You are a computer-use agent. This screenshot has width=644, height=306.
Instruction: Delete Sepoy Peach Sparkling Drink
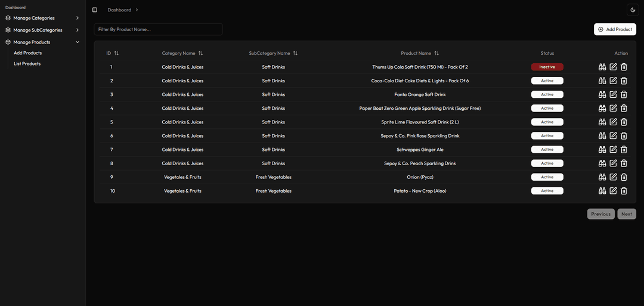624,163
